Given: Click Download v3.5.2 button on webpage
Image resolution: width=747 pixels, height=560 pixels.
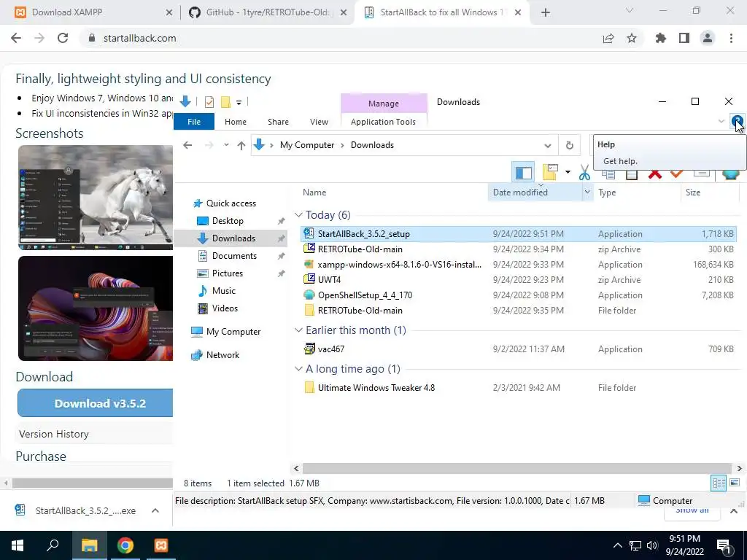Looking at the screenshot, I should pyautogui.click(x=96, y=403).
